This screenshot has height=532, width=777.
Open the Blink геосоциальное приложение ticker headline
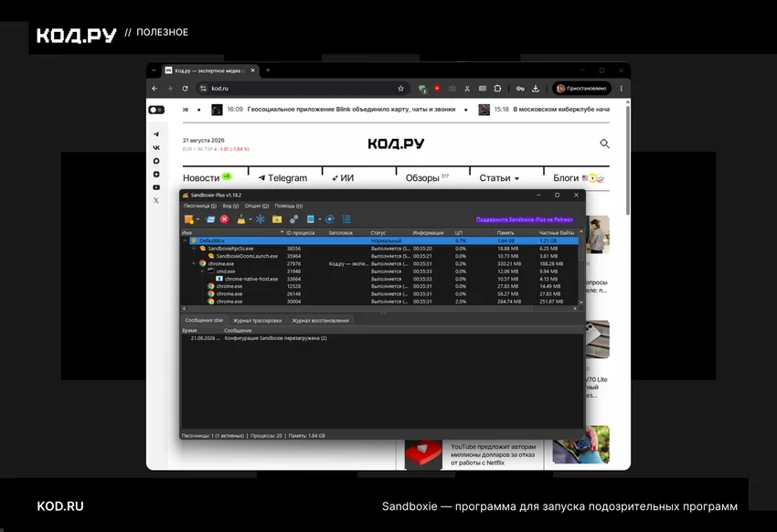(x=351, y=110)
